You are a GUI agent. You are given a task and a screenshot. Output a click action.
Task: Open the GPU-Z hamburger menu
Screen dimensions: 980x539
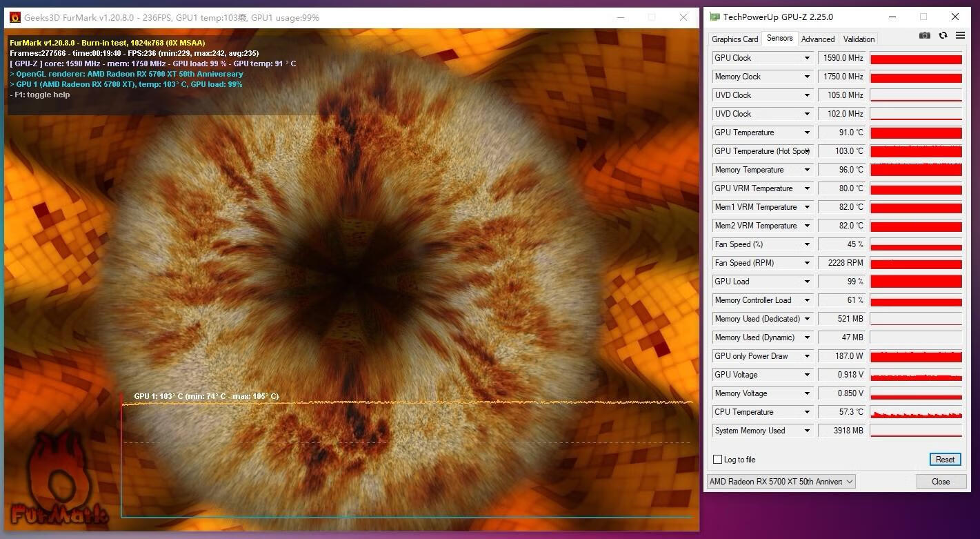tap(960, 36)
